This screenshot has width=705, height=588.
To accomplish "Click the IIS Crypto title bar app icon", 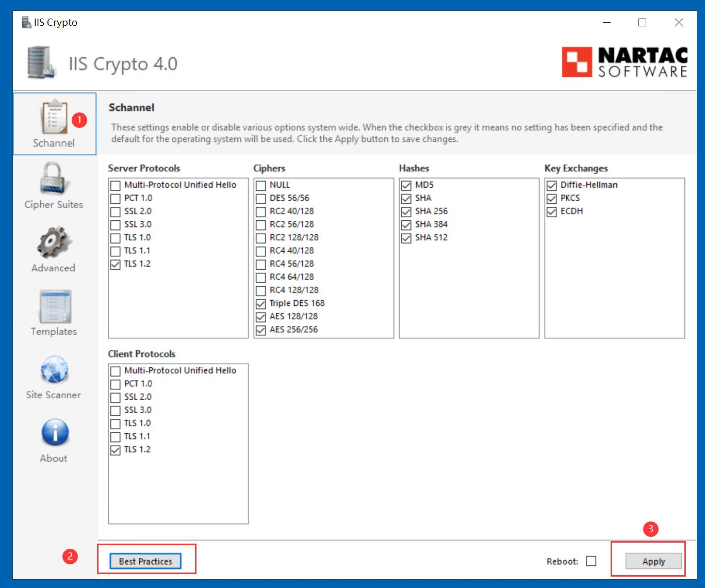I will click(26, 22).
